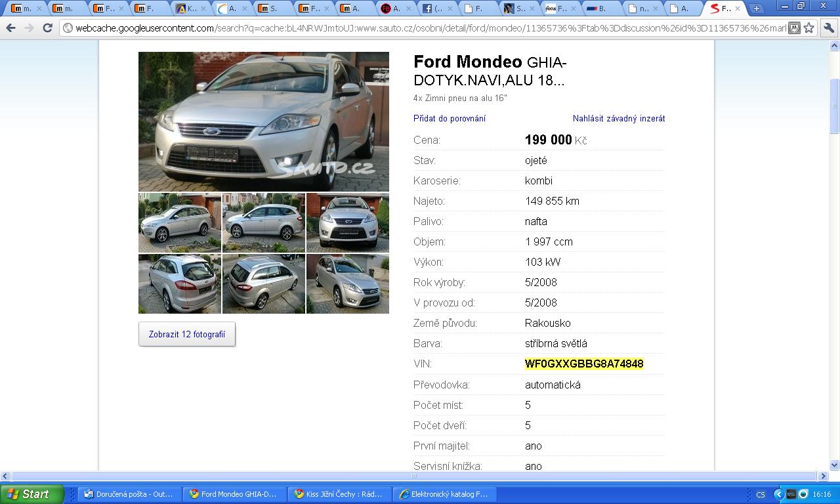This screenshot has width=840, height=504.
Task: Expand hidden system tray icons arrow
Action: (x=778, y=494)
